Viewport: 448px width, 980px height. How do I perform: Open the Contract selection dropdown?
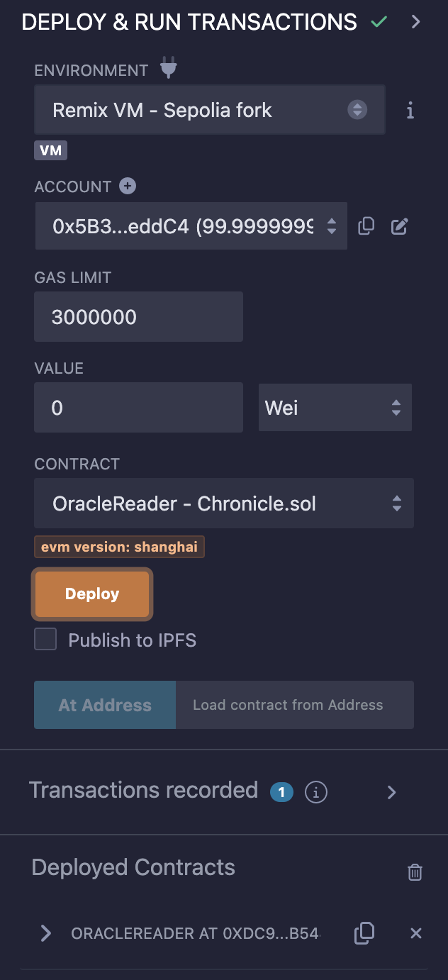coord(224,503)
